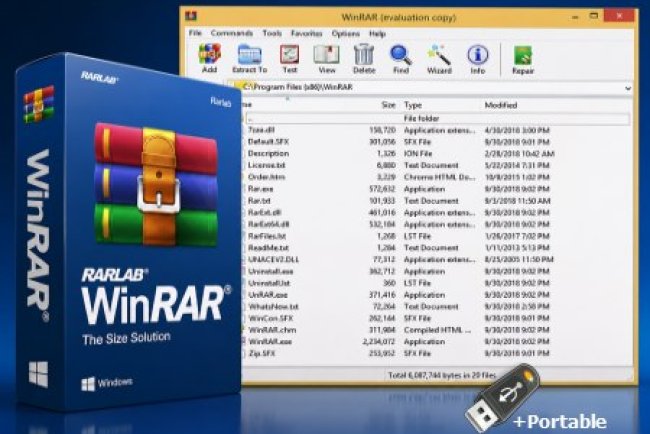
Task: Select the 7zxa.dll file
Action: (x=261, y=130)
